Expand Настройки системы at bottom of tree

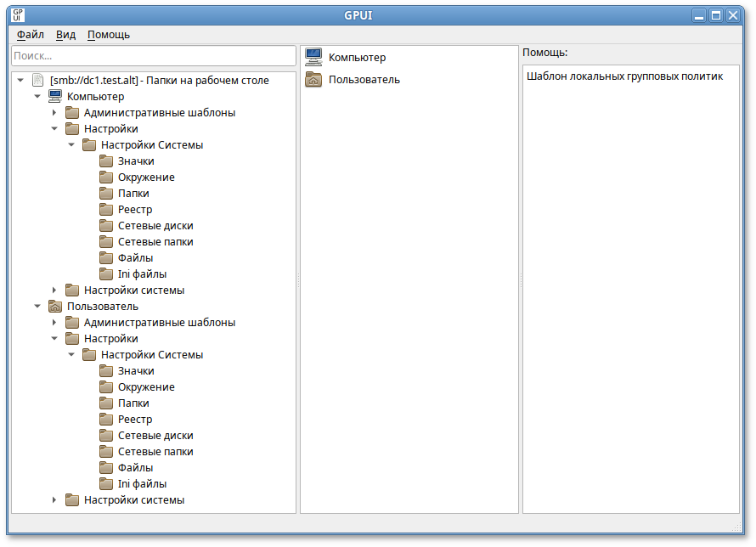54,500
